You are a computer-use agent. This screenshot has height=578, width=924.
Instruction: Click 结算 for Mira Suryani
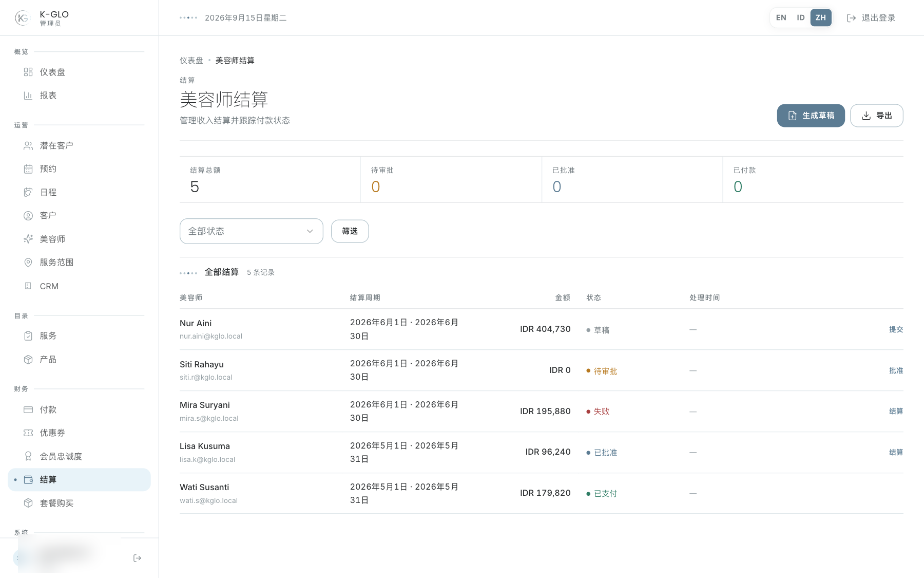pos(896,411)
